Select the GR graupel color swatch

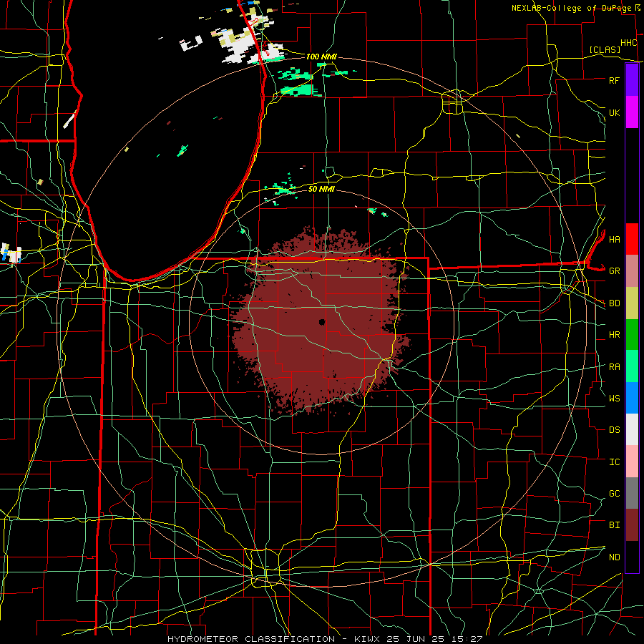[x=632, y=271]
